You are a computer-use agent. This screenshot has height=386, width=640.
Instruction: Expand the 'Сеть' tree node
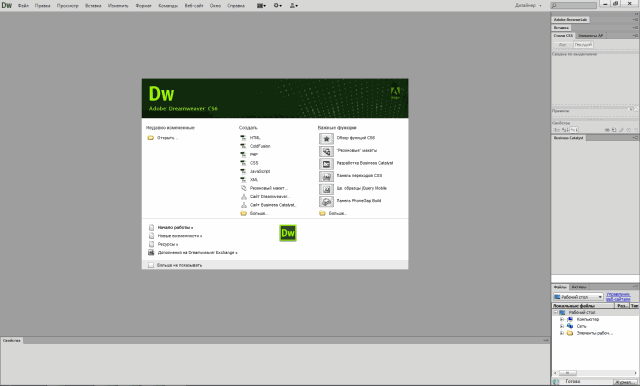(x=562, y=326)
